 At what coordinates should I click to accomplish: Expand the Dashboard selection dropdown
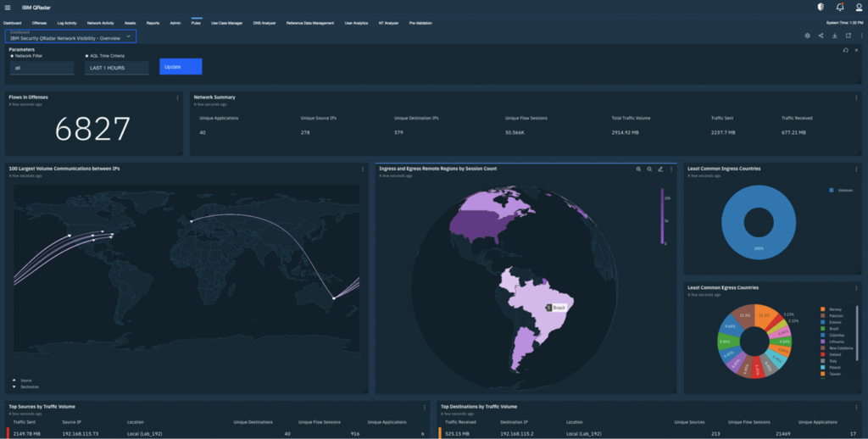coord(128,36)
